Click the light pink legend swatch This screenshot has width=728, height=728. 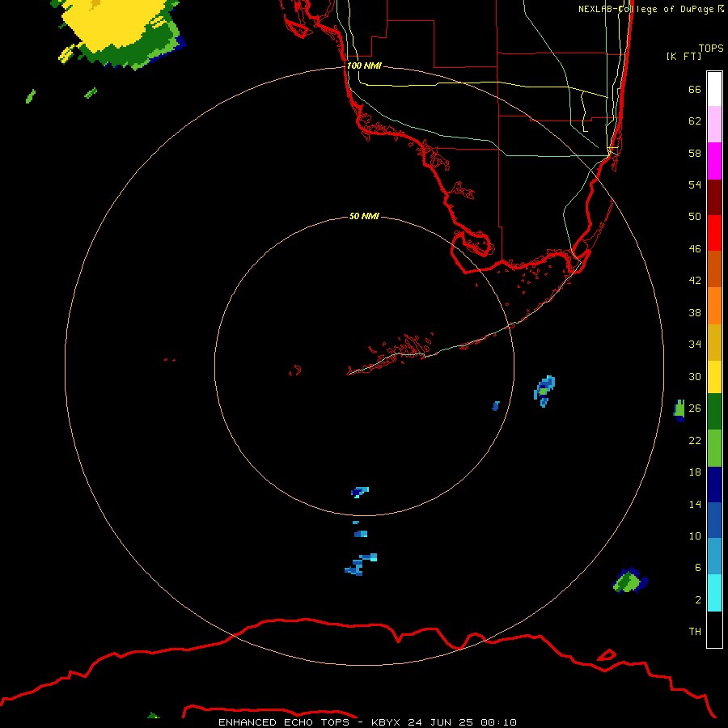(714, 125)
